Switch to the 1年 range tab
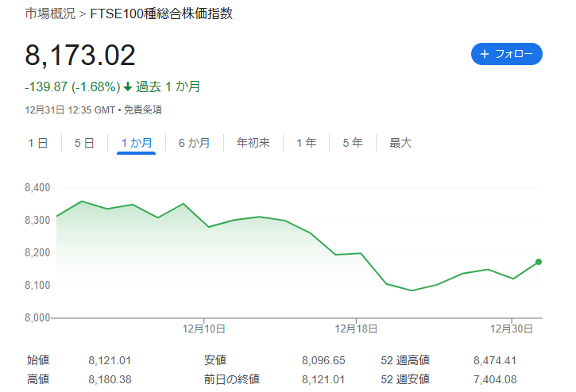 point(307,143)
